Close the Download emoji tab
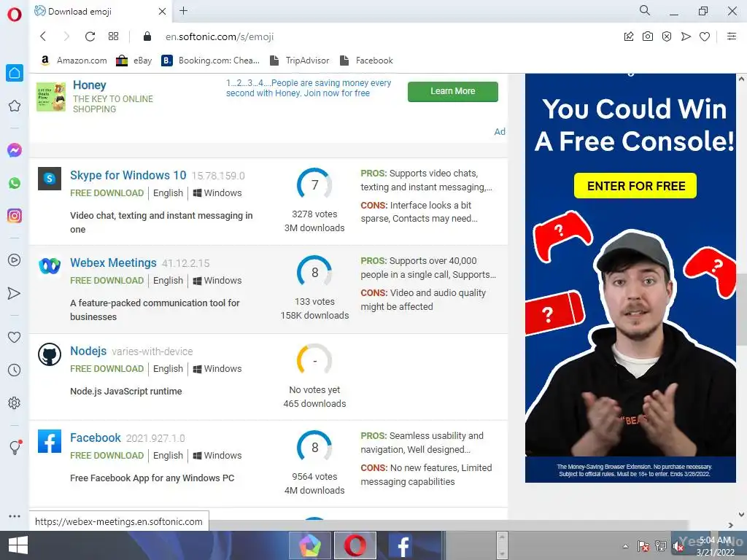This screenshot has height=560, width=747. pyautogui.click(x=162, y=12)
